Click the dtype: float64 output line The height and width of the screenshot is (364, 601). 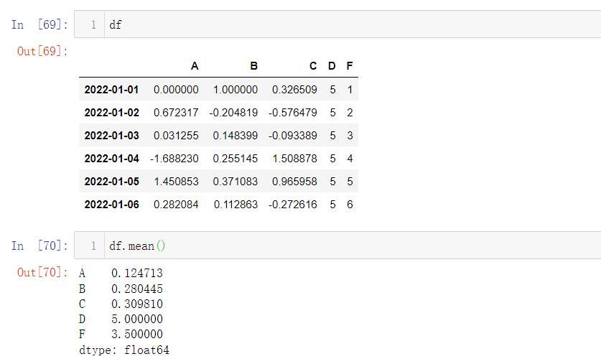[124, 350]
